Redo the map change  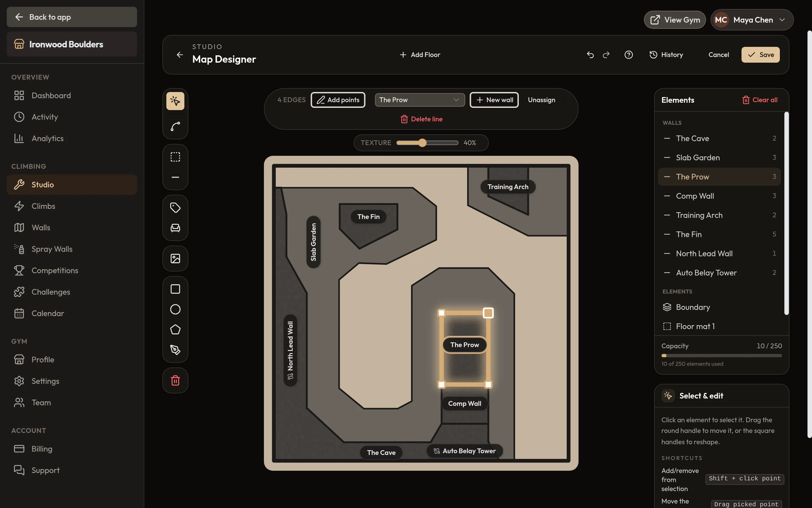pos(606,55)
